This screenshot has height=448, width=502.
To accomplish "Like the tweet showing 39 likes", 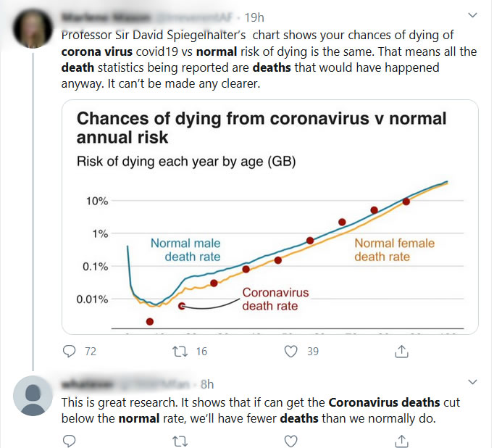I will 291,352.
